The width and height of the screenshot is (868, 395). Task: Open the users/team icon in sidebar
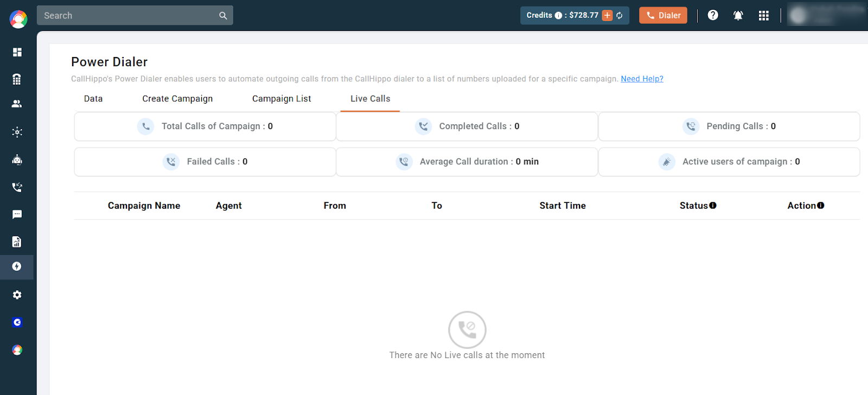(x=17, y=104)
